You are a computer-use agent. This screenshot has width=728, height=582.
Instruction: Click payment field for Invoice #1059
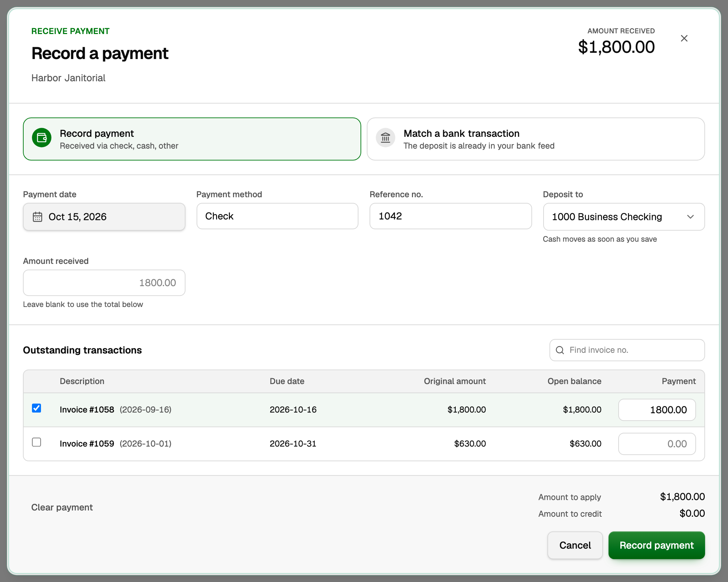(657, 444)
